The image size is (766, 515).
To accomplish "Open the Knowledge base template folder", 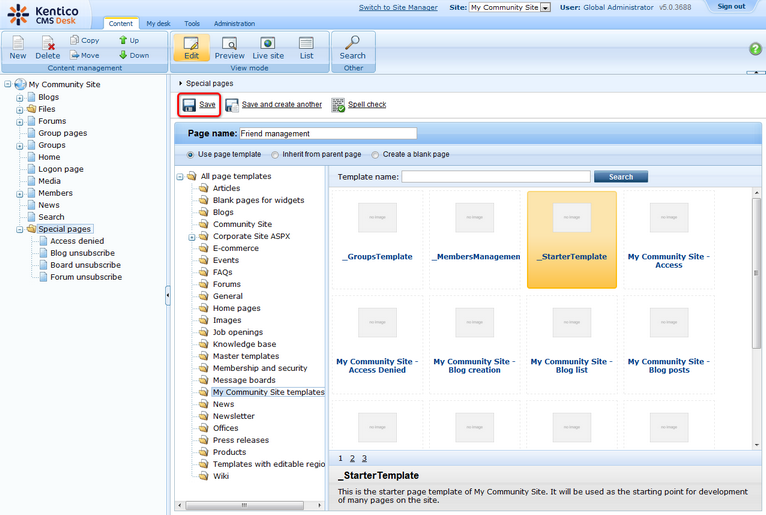I will 244,344.
